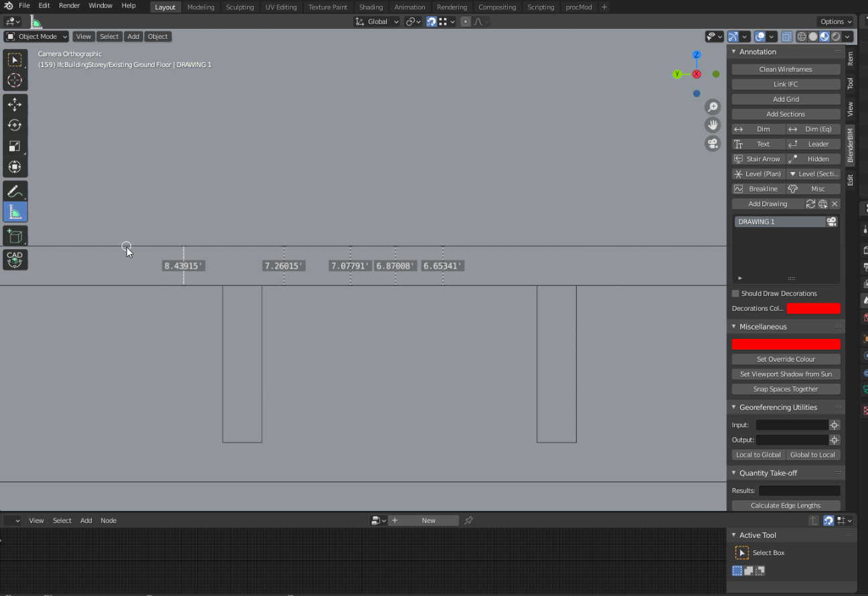Toggle X-ray mode in viewport header
Viewport: 868px width, 596px height.
(786, 37)
